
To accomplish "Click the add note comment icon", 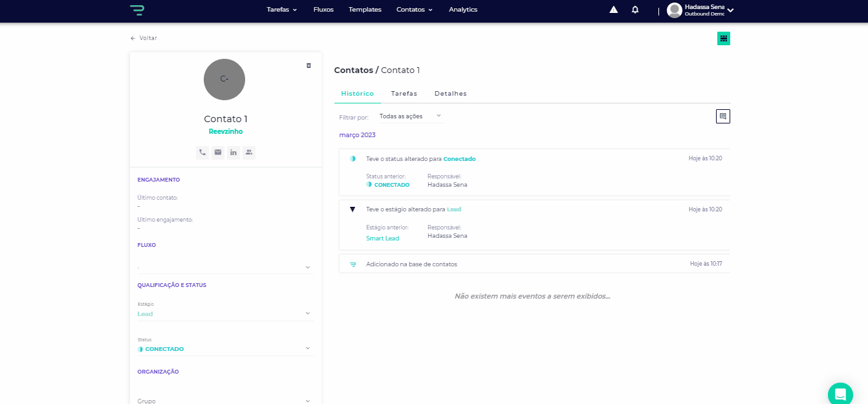I will (723, 116).
